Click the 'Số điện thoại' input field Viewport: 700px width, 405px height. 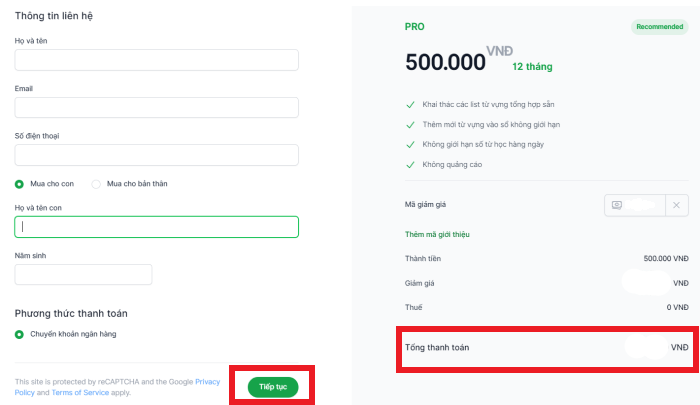coord(157,155)
